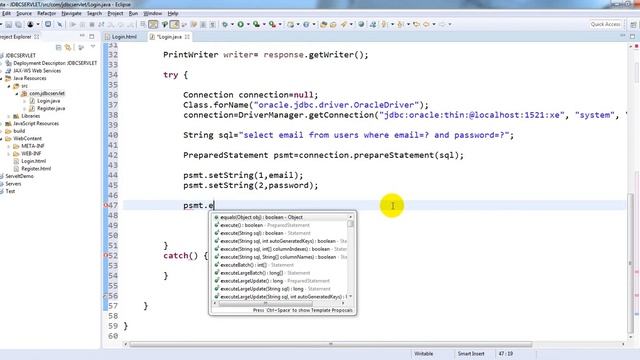The image size is (640, 360).
Task: Click the Quick Access search field
Action: [x=606, y=24]
